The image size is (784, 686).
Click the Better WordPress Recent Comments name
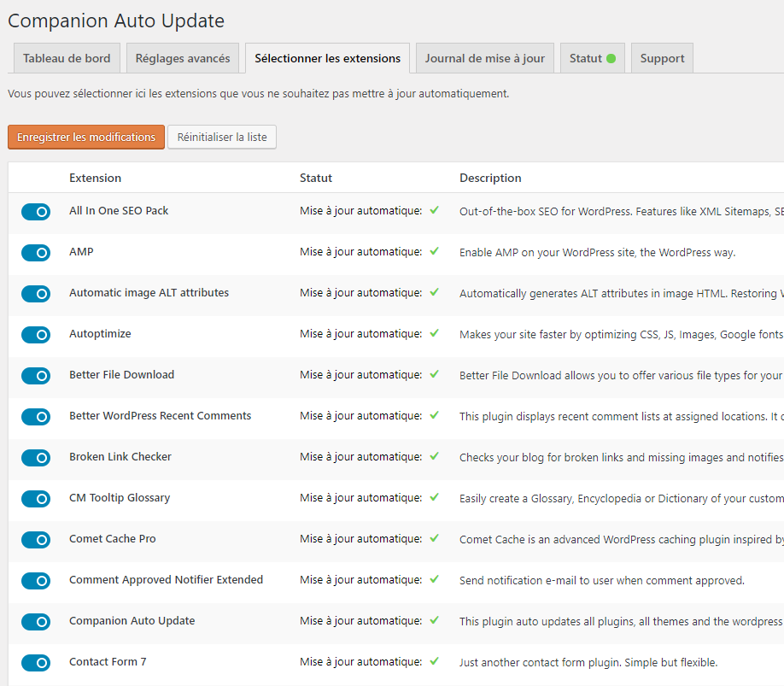coord(160,415)
